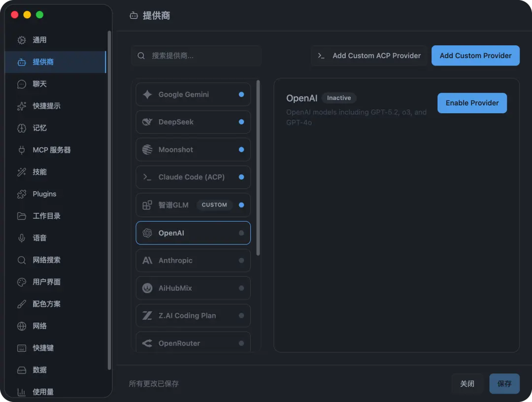Open the 聊天 settings section

pos(56,84)
